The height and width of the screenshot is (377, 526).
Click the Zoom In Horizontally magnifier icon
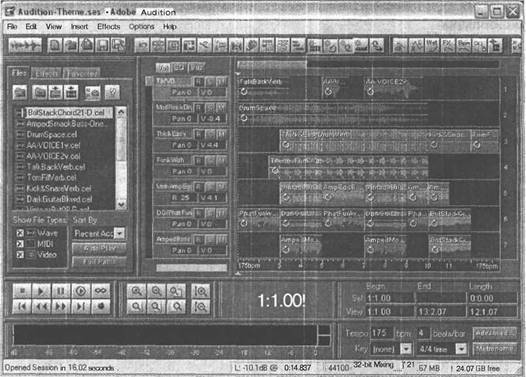coord(137,291)
